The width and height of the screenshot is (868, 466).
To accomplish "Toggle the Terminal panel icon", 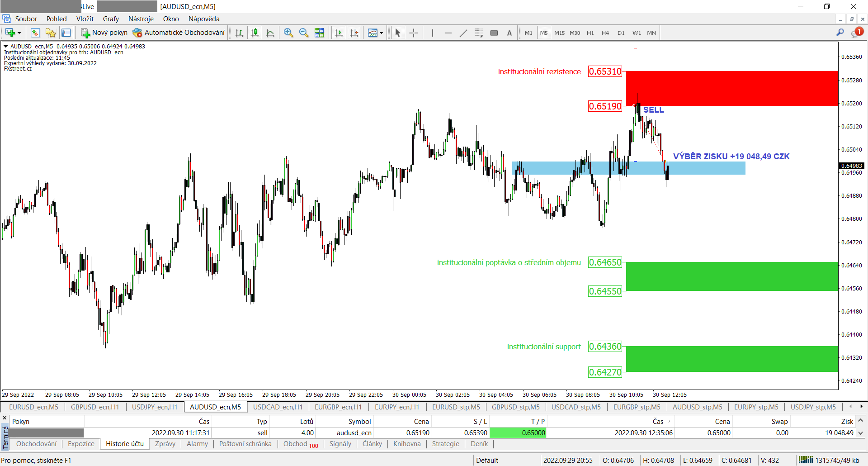I will coord(66,33).
